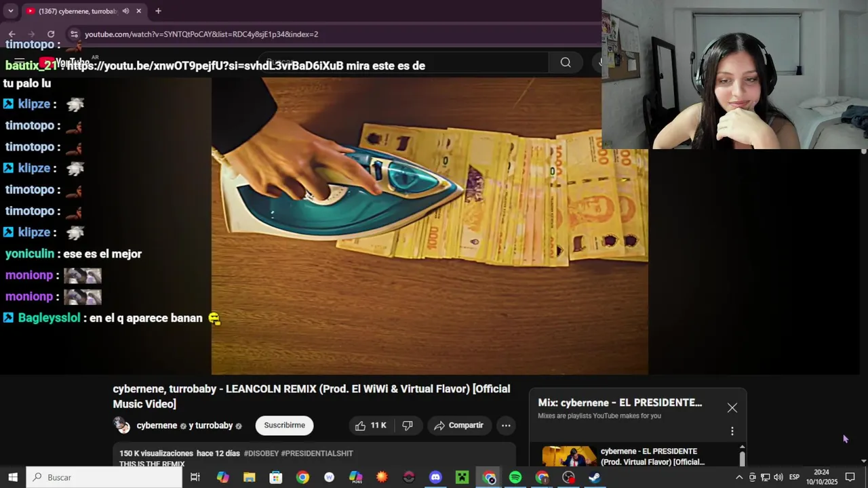Open Discord from the taskbar
Viewport: 868px width, 488px height.
(435, 477)
